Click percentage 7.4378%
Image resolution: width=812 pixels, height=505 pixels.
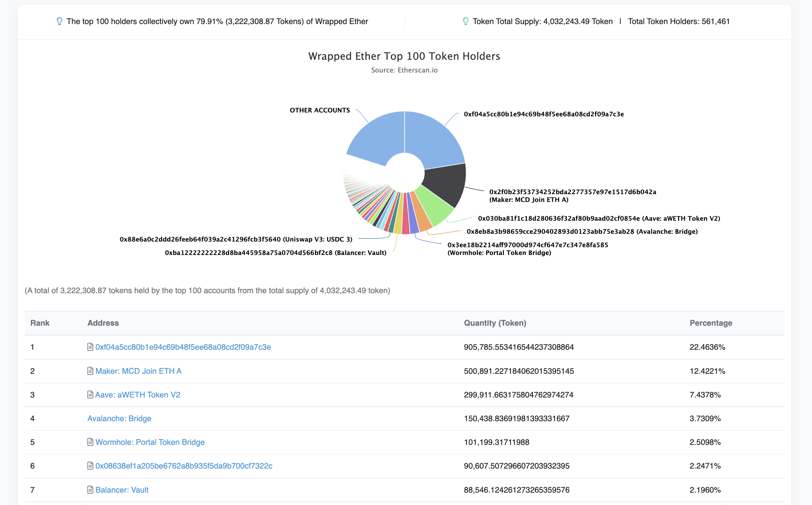click(x=705, y=395)
